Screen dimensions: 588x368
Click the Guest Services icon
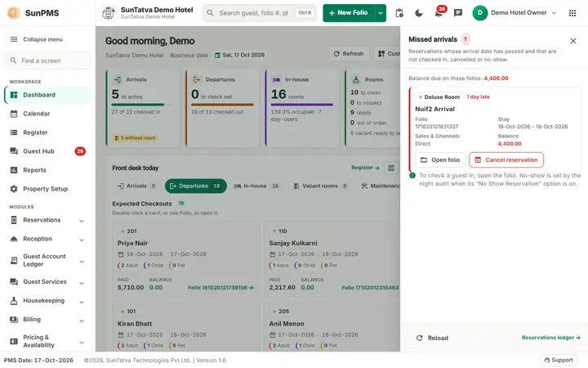pyautogui.click(x=14, y=281)
